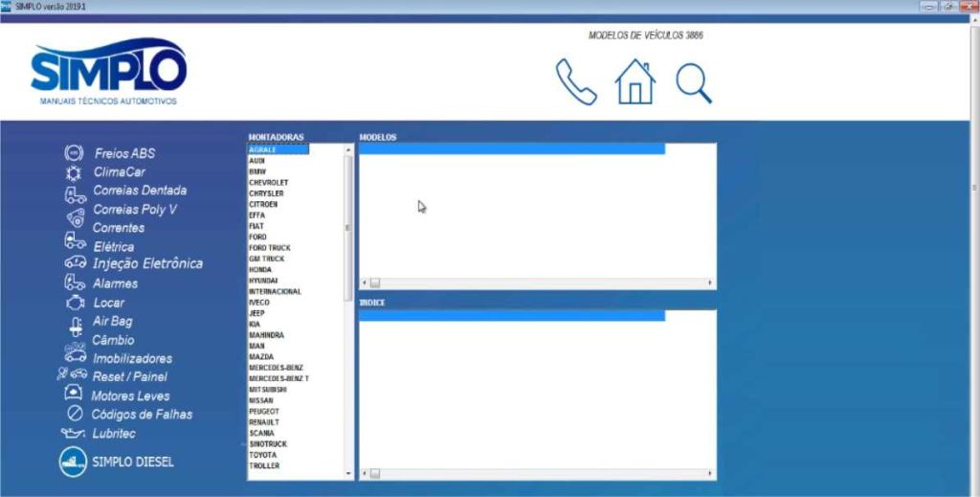Select JEEP manufacturer
The height and width of the screenshot is (497, 980).
[256, 313]
